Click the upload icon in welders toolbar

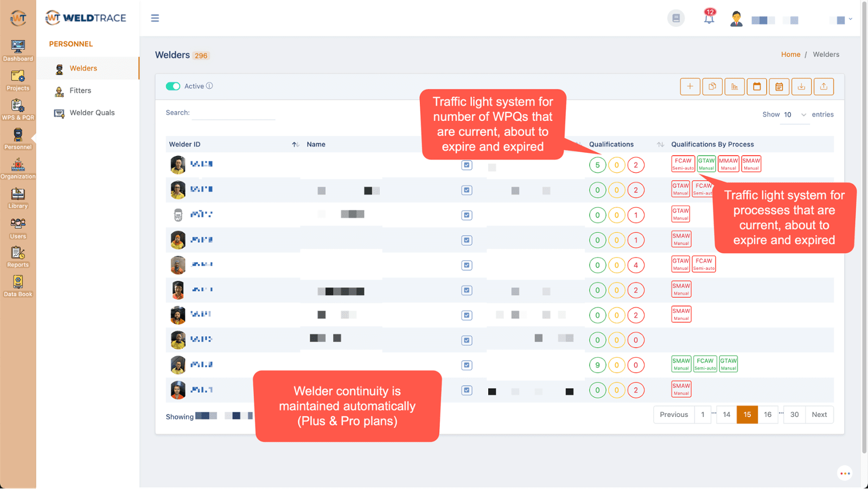coord(824,87)
